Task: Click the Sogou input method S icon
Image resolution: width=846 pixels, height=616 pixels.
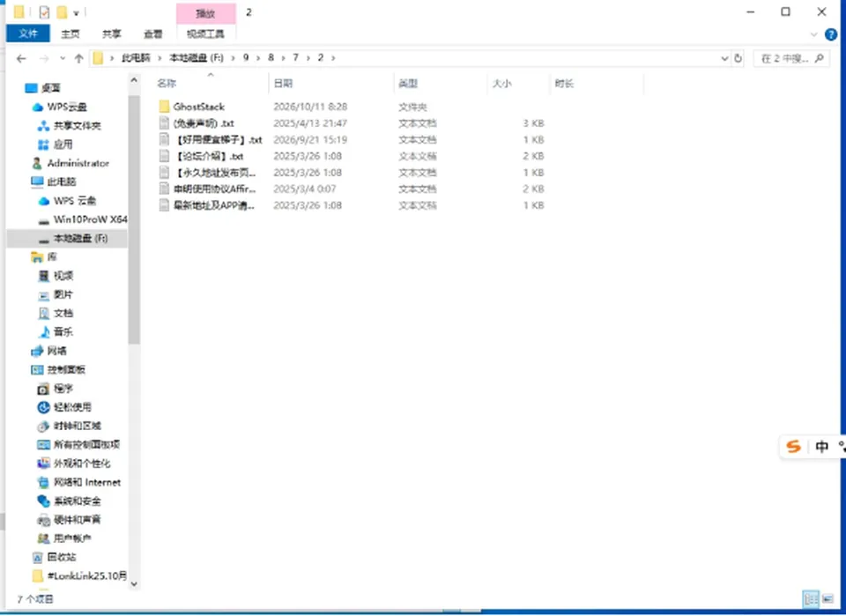Action: pyautogui.click(x=793, y=447)
